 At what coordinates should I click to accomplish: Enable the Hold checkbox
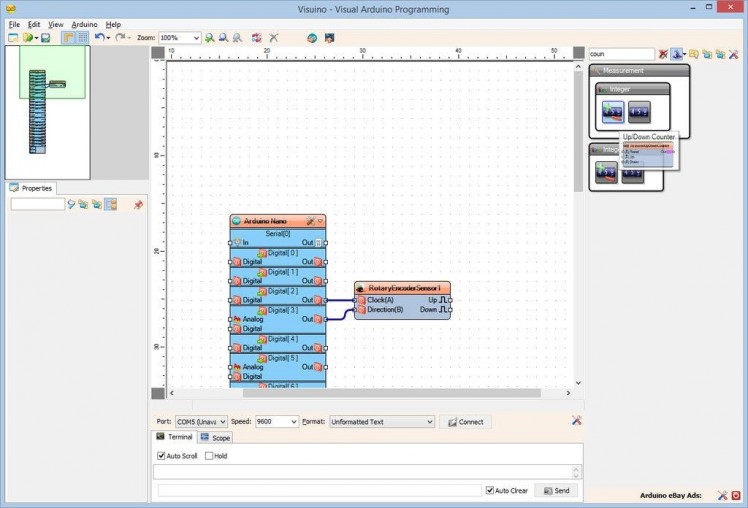(209, 456)
